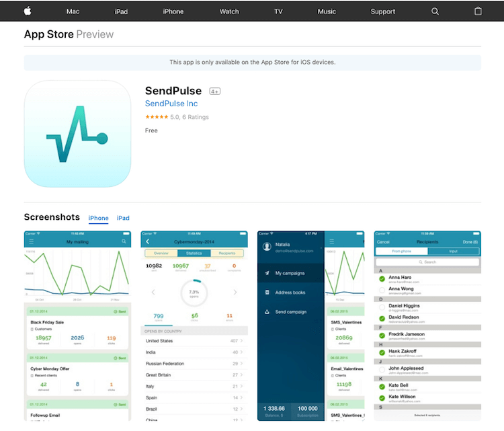Toggle the Anna Haro checkmark
504x431 pixels.
tap(382, 279)
